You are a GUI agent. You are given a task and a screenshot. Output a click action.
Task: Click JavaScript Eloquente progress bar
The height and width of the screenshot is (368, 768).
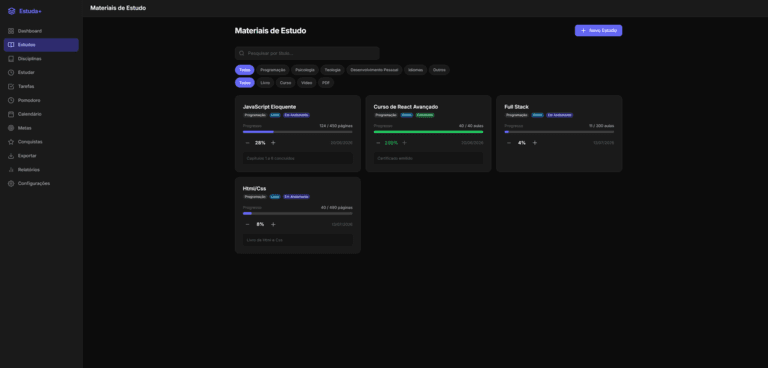click(x=297, y=132)
